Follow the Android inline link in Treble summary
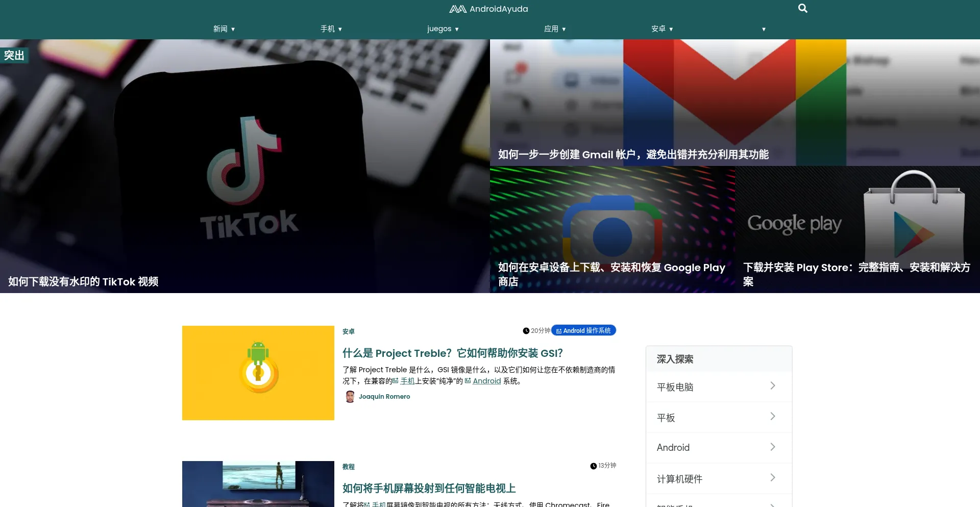Viewport: 980px width, 507px height. 487,381
